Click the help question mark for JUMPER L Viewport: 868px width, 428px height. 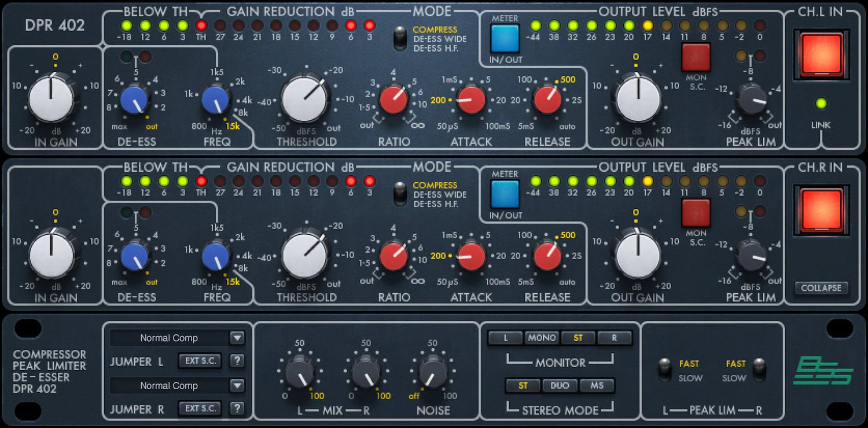(x=237, y=361)
